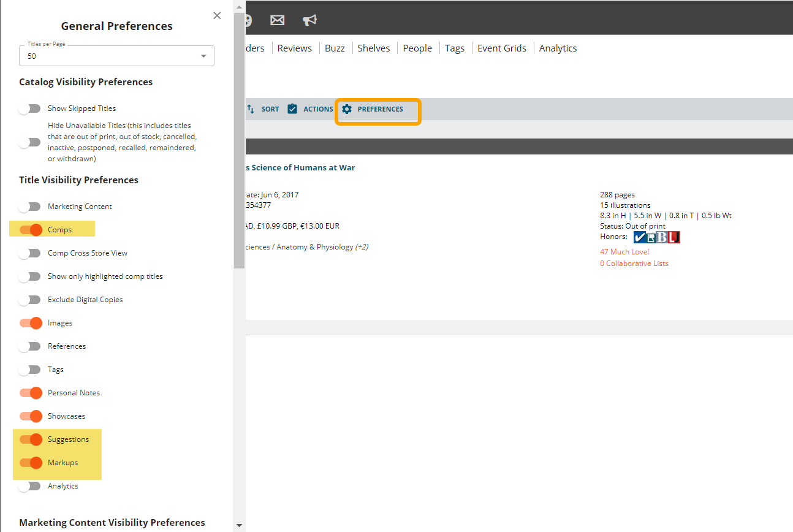Disable the Personal Notes switch

[31, 393]
